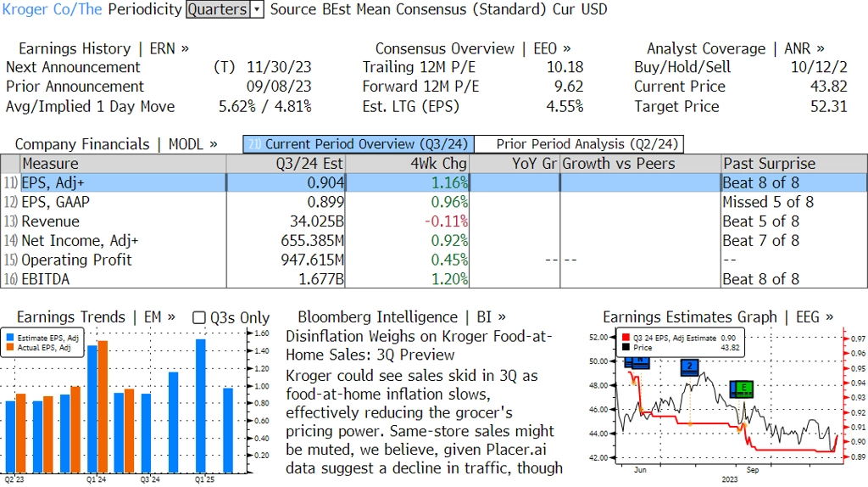The image size is (868, 487).
Task: Open Earnings History ERN link
Action: [103, 48]
